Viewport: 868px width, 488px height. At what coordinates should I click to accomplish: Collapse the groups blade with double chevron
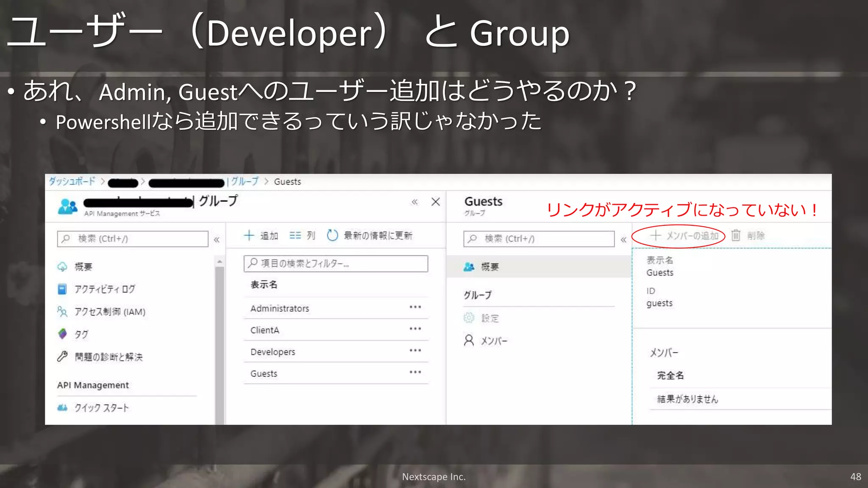click(415, 202)
